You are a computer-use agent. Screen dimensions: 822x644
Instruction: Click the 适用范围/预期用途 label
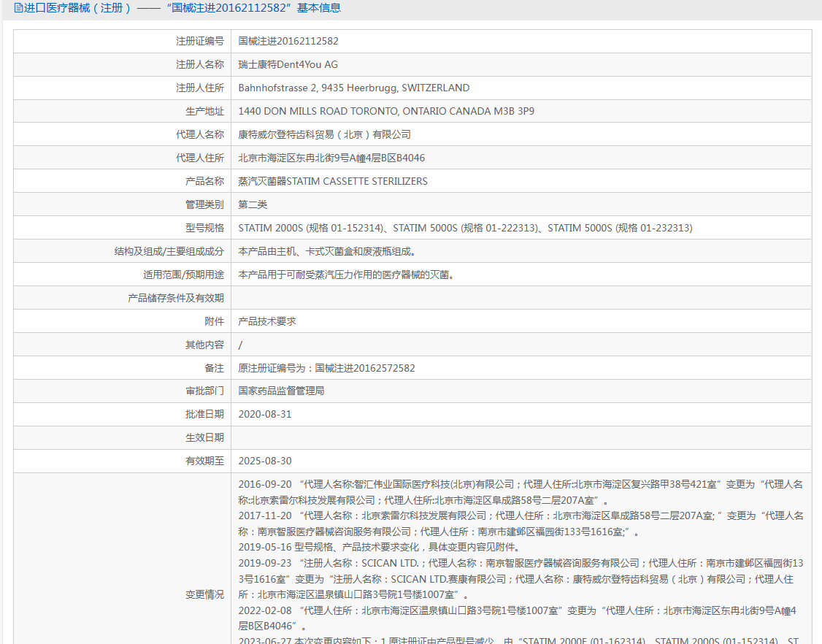183,275
